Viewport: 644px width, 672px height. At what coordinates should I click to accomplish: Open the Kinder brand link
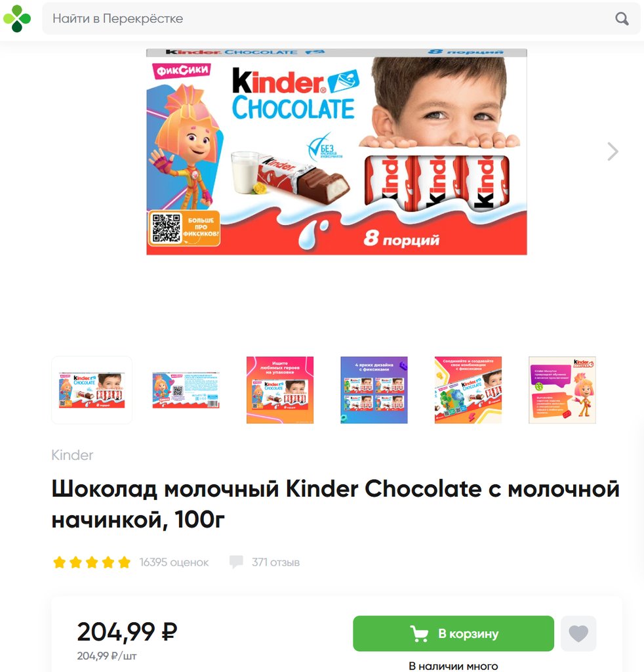[x=72, y=455]
